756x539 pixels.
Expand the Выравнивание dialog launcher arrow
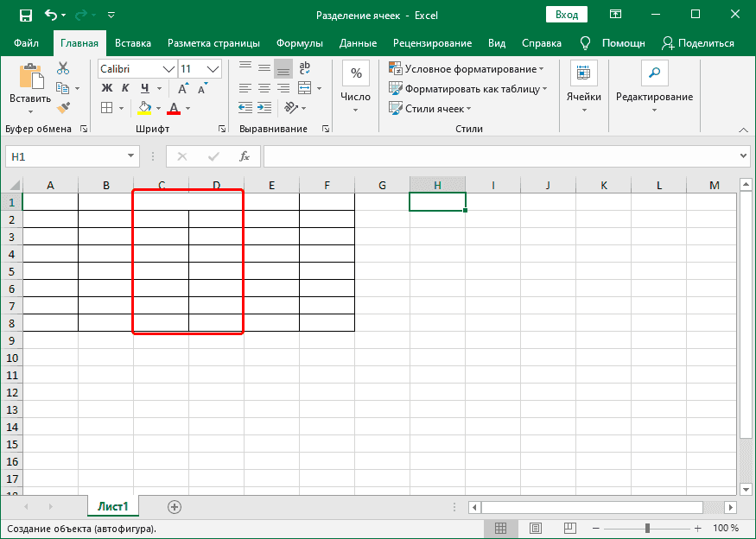click(x=327, y=129)
